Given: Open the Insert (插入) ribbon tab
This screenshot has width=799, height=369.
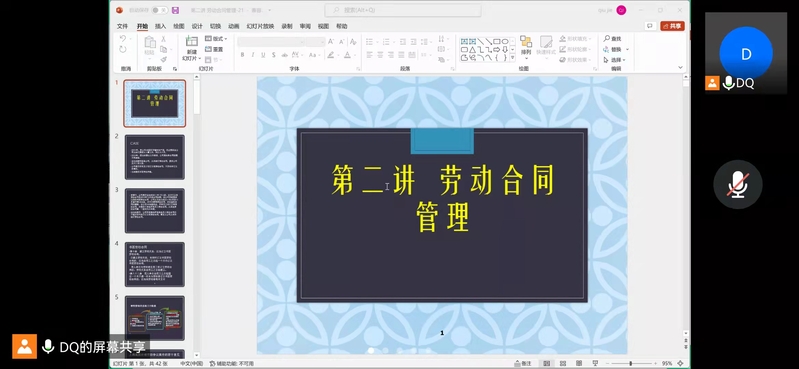Looking at the screenshot, I should 161,27.
